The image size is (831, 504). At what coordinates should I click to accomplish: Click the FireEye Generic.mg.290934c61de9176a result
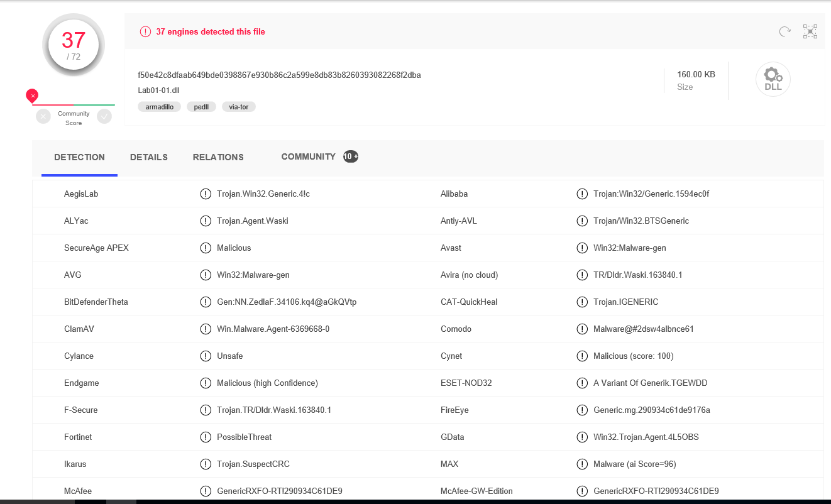click(x=652, y=410)
